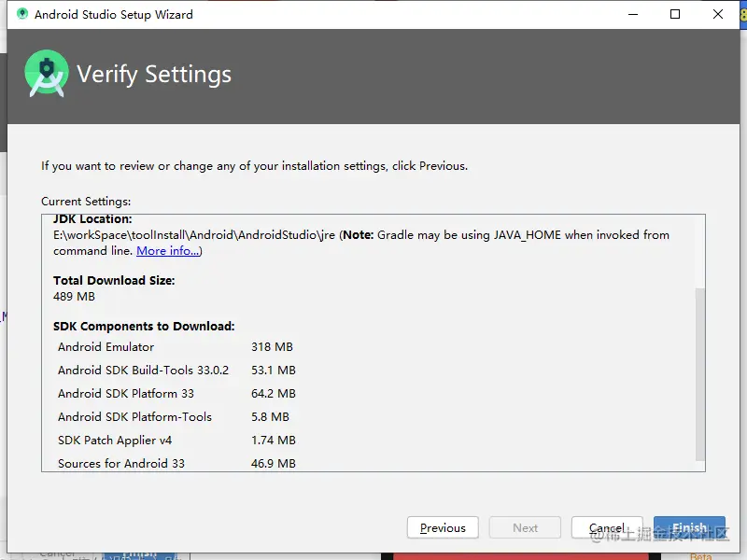
Task: Click the JDK Location path text
Action: click(194, 235)
